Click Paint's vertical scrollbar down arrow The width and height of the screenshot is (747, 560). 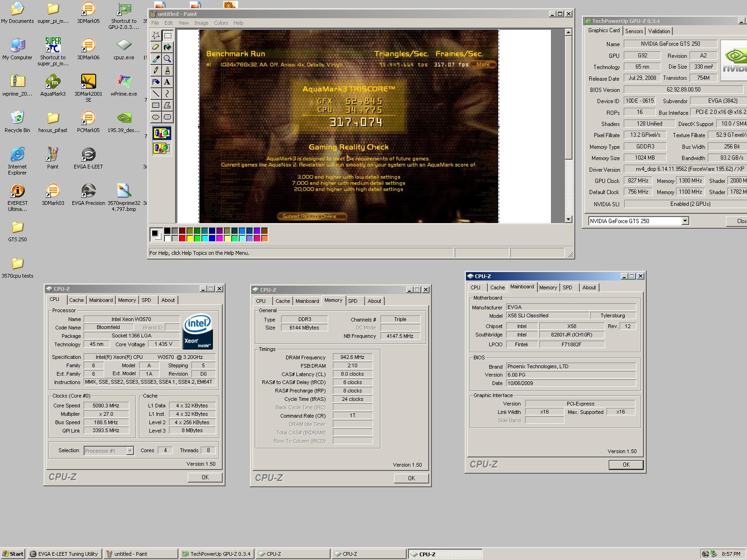(568, 219)
